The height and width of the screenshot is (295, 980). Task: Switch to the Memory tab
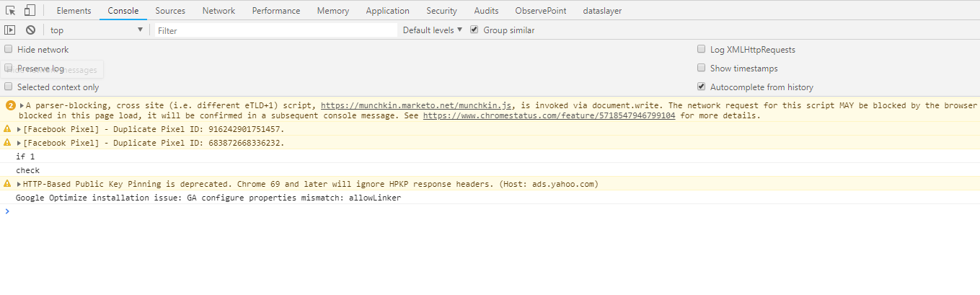click(333, 11)
